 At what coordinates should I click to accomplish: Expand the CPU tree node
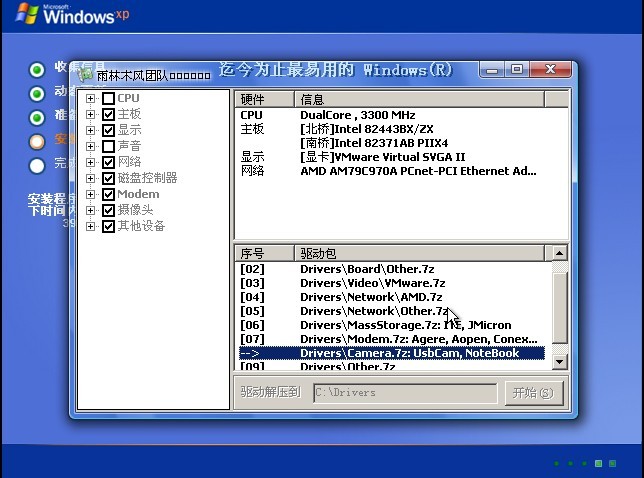[90, 98]
